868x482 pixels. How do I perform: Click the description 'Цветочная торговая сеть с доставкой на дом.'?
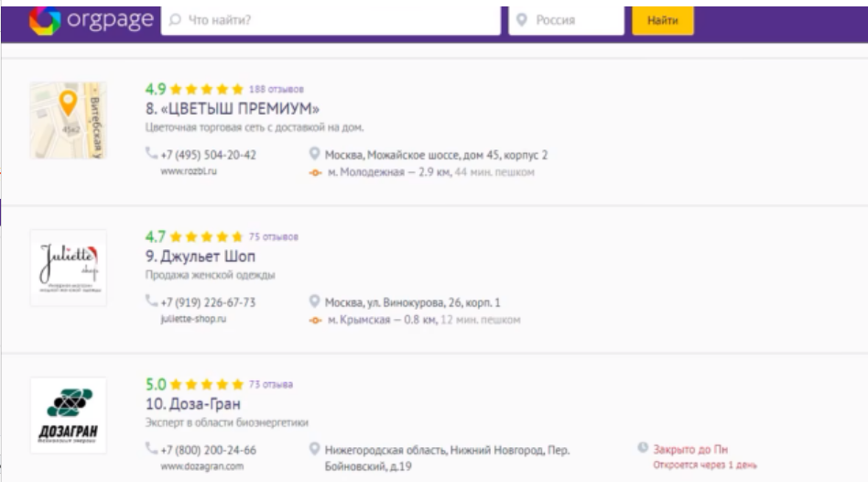[255, 127]
